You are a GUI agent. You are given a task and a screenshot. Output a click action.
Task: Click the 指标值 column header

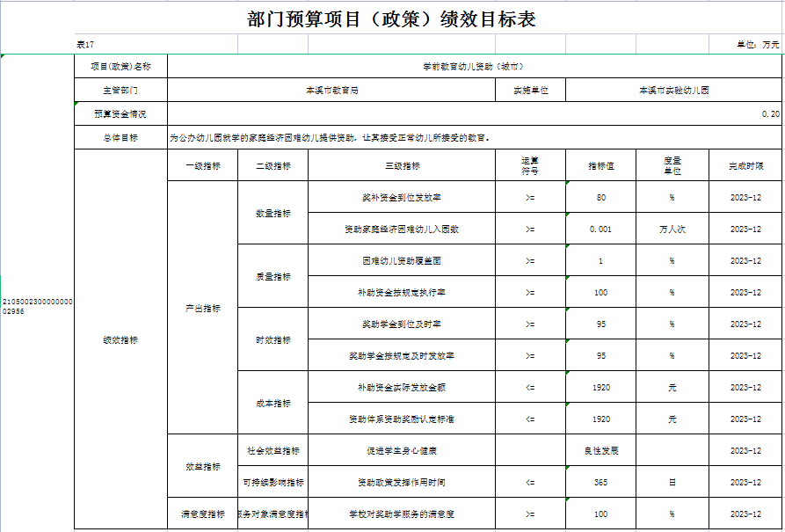coord(600,165)
